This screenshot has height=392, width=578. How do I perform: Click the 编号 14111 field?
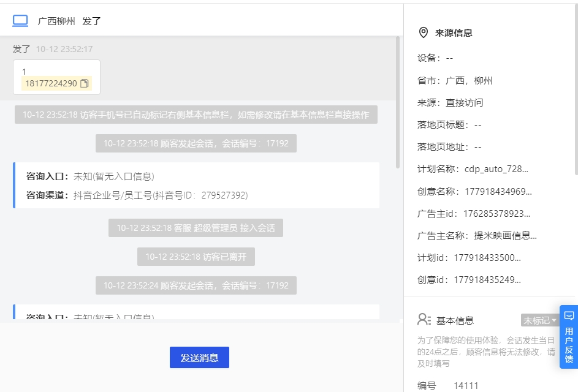[448, 386]
